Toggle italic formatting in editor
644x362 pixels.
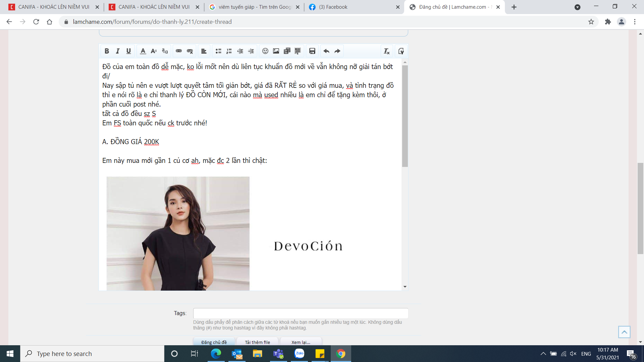[x=117, y=51]
